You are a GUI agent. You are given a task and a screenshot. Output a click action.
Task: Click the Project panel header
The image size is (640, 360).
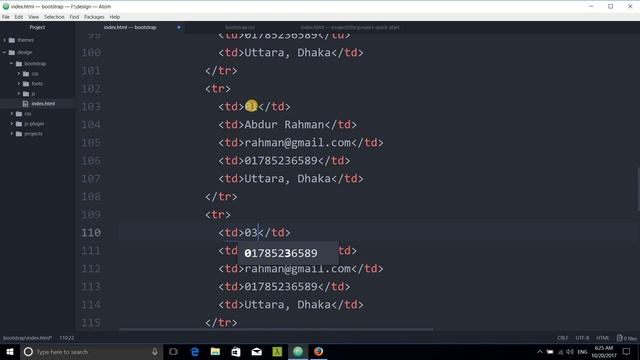point(37,27)
